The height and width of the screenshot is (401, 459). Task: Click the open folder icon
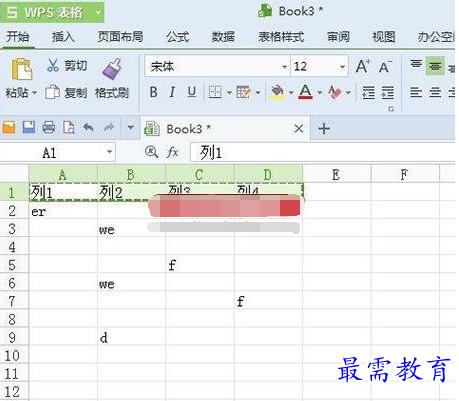click(x=9, y=128)
